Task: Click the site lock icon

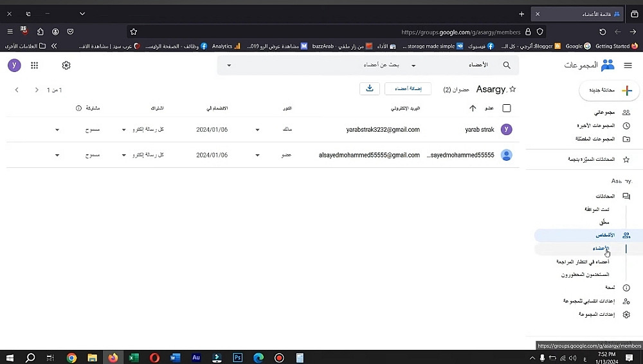Action: tap(528, 32)
